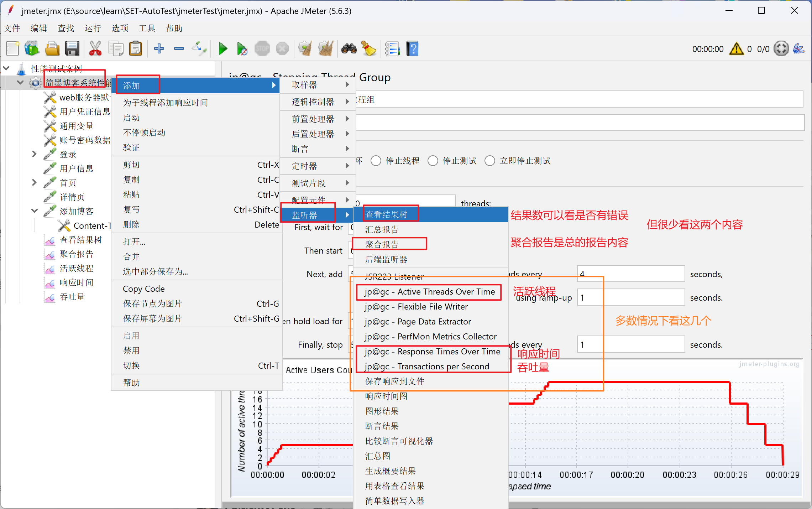Select 查看结果树 listener menu item
Screen dimensions: 812x509
[431, 214]
